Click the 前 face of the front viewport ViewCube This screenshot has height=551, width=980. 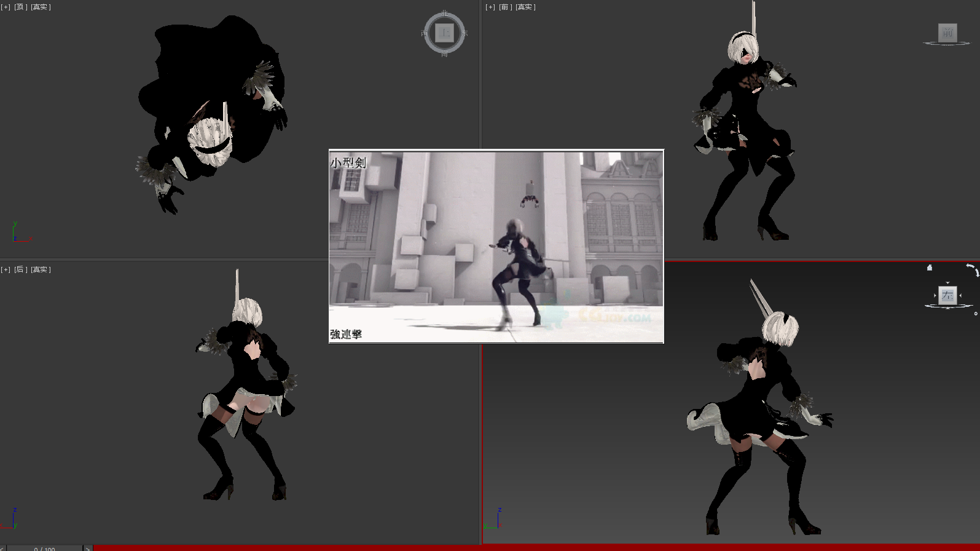pos(947,33)
